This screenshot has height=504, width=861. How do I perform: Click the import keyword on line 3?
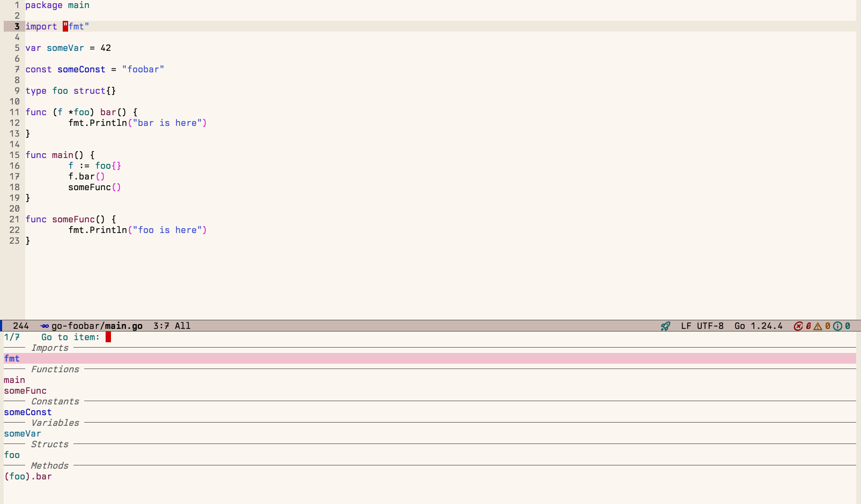(41, 26)
